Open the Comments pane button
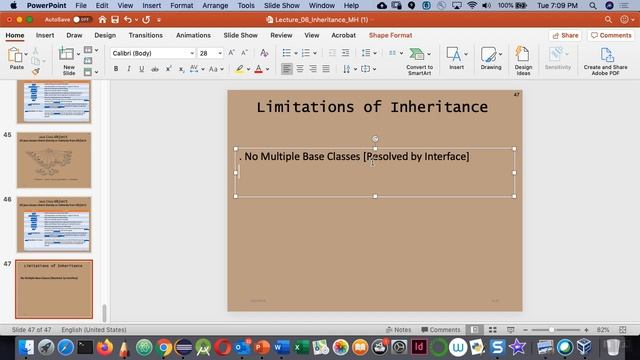Image resolution: width=640 pixels, height=360 pixels. (611, 36)
